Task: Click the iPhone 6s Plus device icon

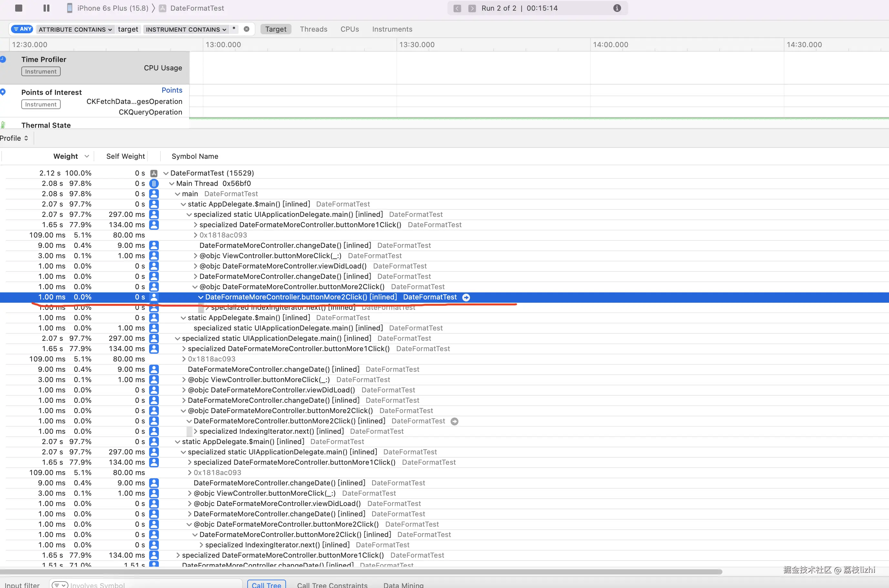Action: click(x=69, y=8)
